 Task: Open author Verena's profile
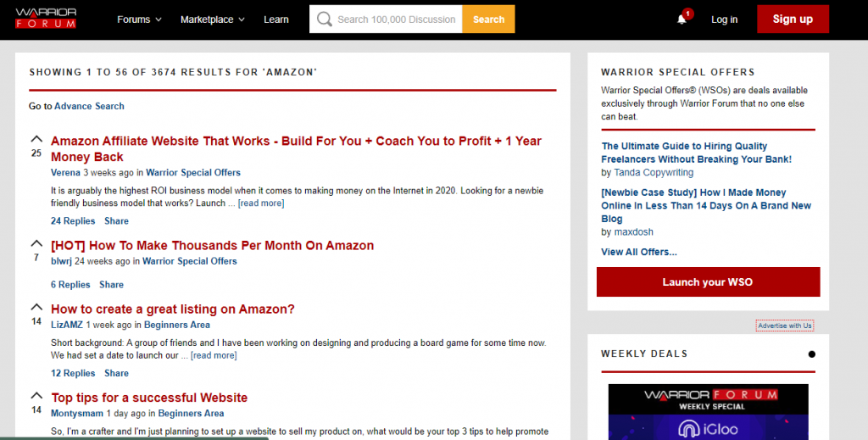(65, 173)
